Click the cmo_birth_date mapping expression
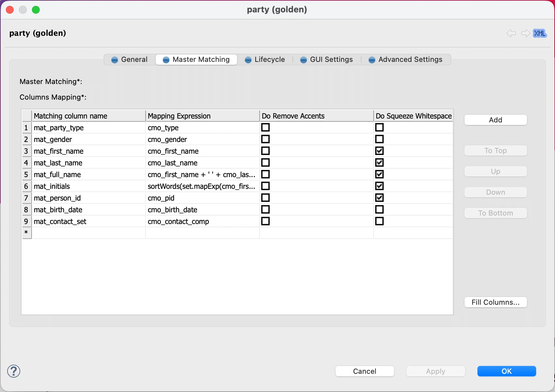The height and width of the screenshot is (392, 555). pyautogui.click(x=203, y=210)
